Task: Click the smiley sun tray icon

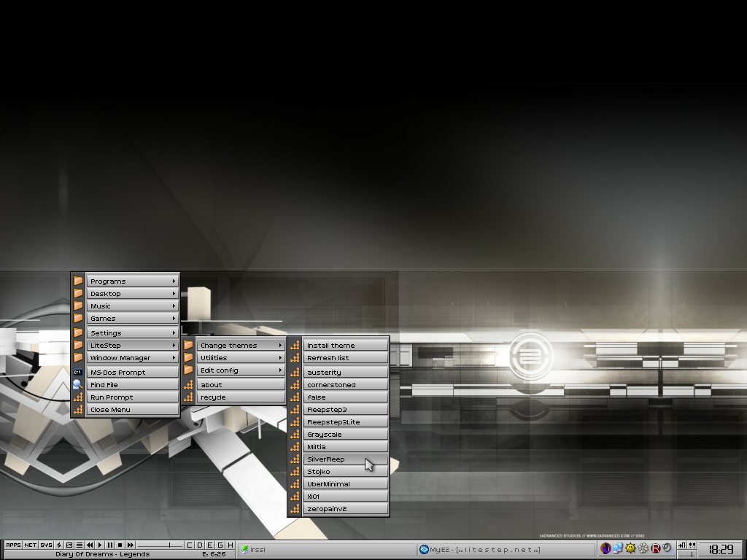Action: click(630, 548)
